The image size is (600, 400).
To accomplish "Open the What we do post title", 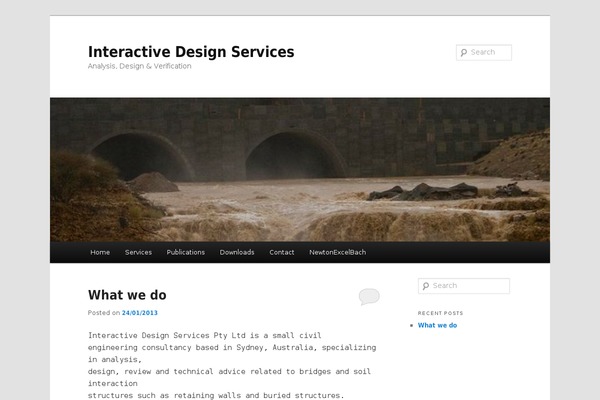I will pyautogui.click(x=127, y=295).
